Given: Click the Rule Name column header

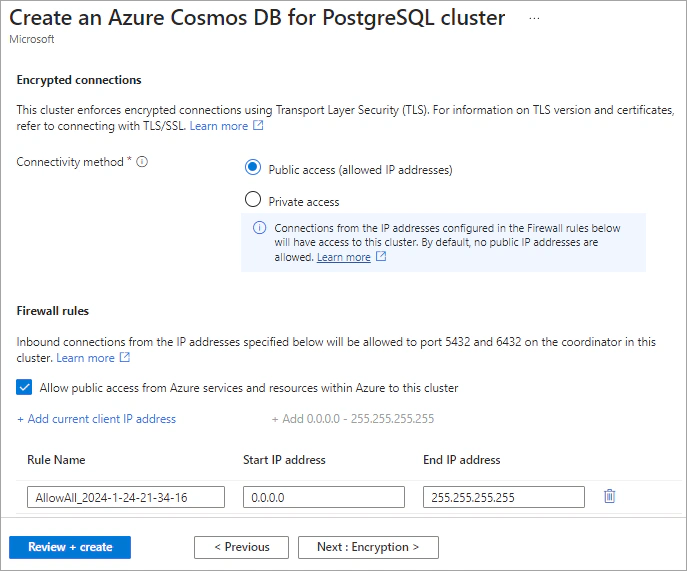Looking at the screenshot, I should pos(56,460).
